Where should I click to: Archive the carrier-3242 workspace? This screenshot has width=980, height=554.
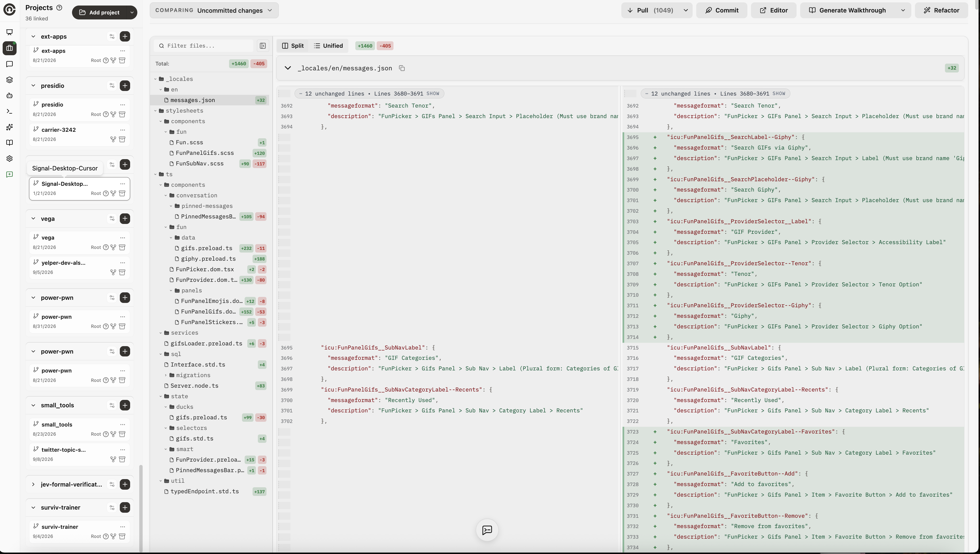coord(122,139)
